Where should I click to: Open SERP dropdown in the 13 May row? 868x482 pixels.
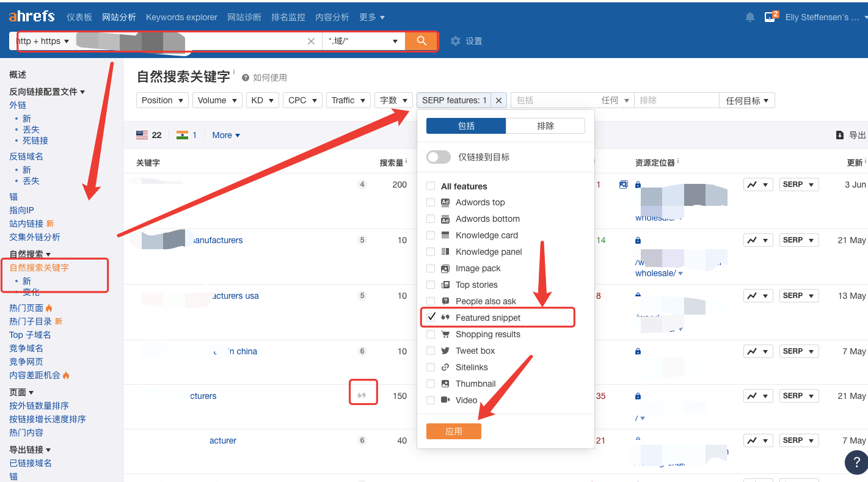coord(799,296)
